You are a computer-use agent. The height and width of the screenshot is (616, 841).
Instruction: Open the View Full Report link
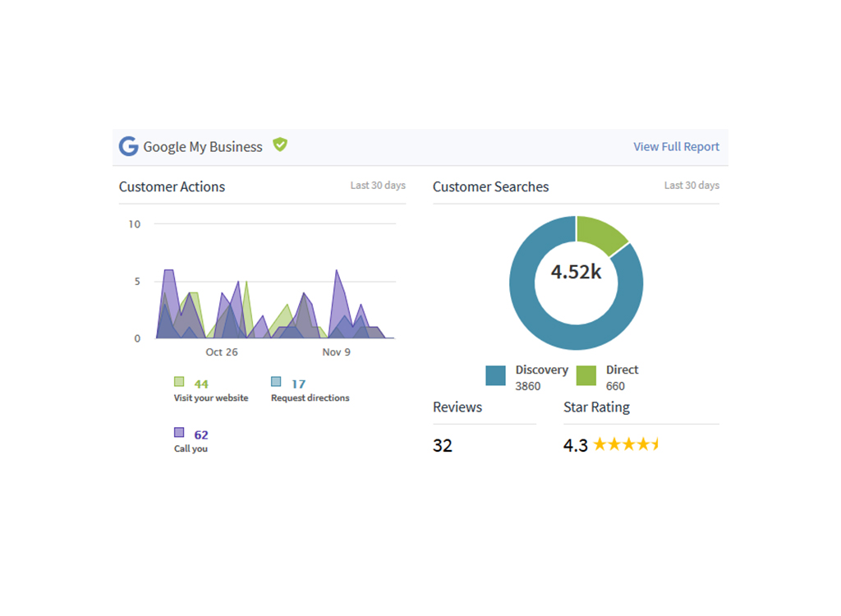(675, 146)
